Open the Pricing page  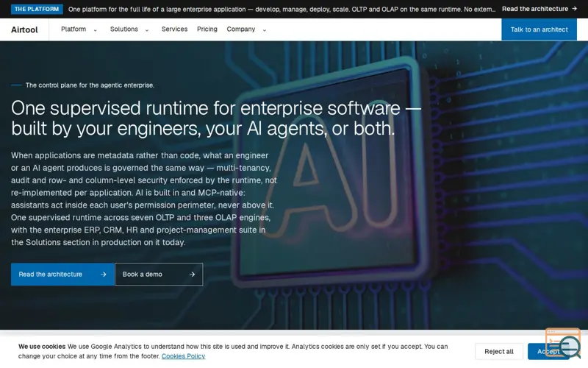[x=207, y=29]
